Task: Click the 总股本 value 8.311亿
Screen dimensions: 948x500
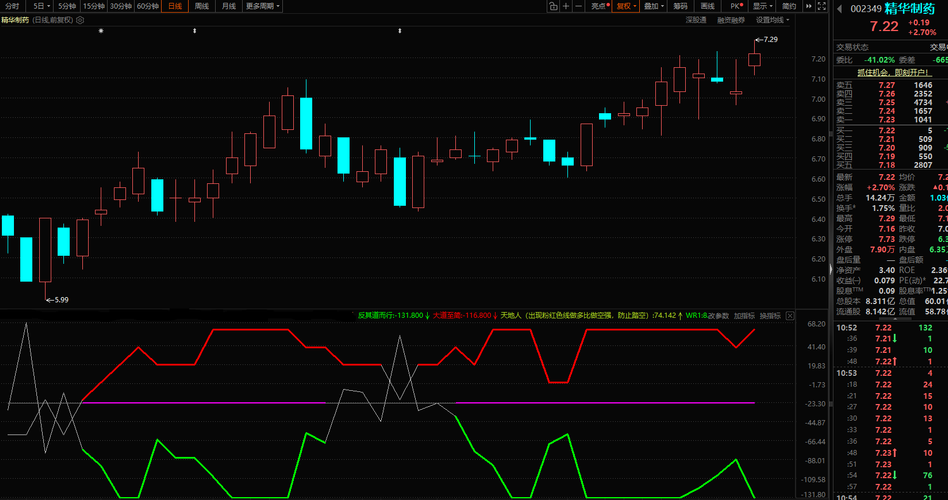Action: [881, 301]
